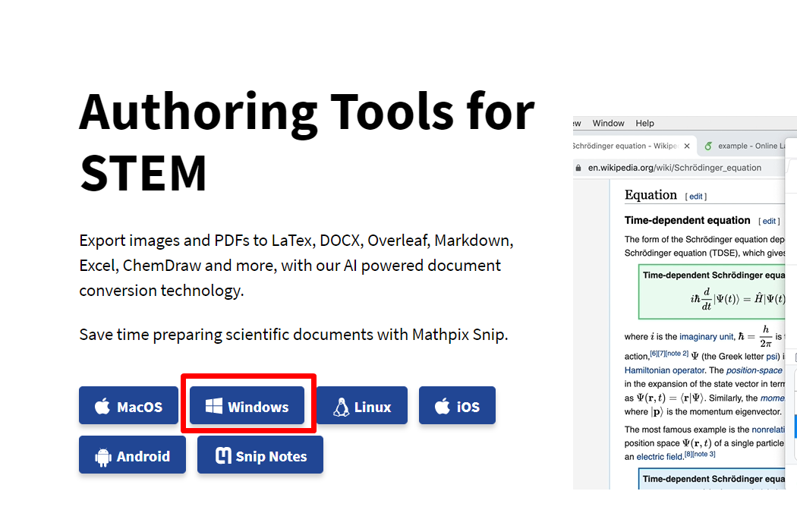Download Mathpix Snip for MacOS
Image resolution: width=797 pixels, height=532 pixels.
(128, 405)
